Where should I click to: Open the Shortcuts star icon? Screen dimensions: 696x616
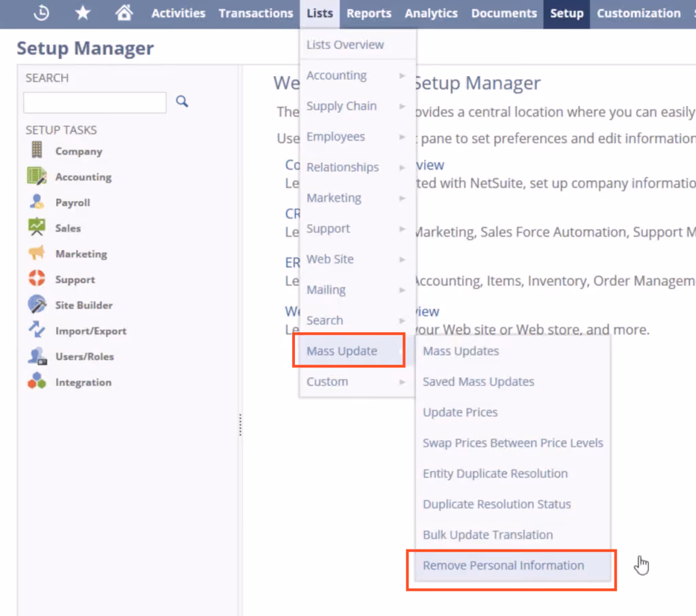click(82, 13)
